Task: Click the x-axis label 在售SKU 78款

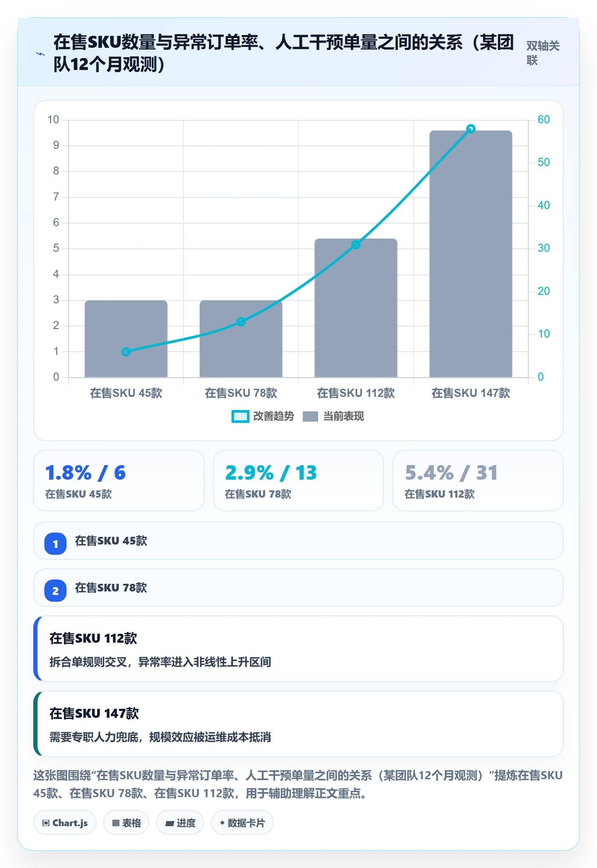Action: pyautogui.click(x=241, y=393)
